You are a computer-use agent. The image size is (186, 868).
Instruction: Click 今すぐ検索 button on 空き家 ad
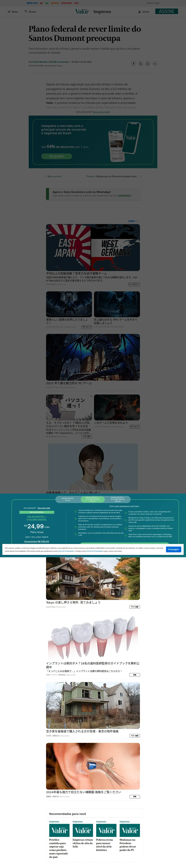click(135, 736)
